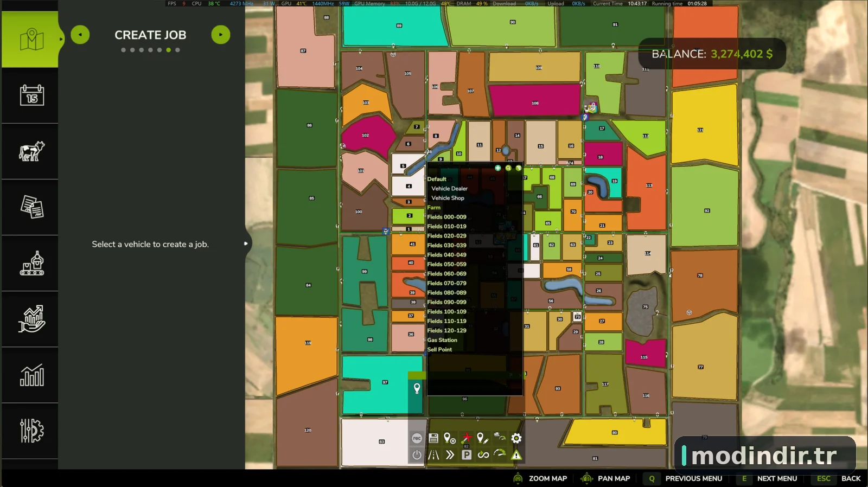
Task: Expand the Farm destination group
Action: [434, 208]
